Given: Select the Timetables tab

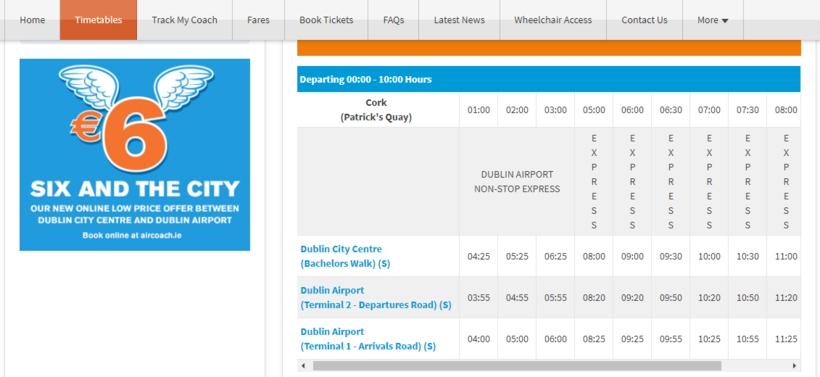Looking at the screenshot, I should (x=98, y=20).
